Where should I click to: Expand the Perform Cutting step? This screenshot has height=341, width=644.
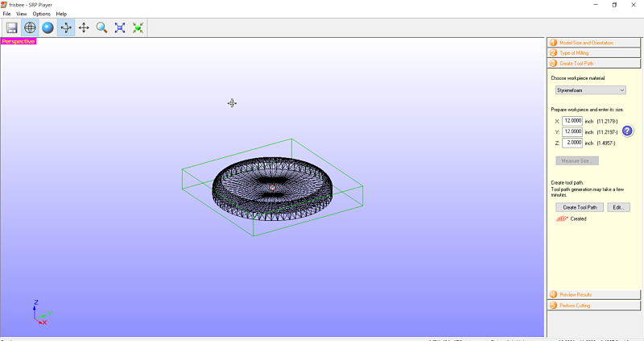[x=594, y=306]
